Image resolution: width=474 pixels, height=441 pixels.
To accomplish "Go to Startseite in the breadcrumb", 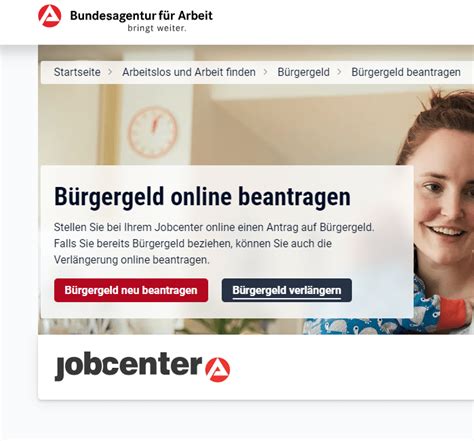I will (x=77, y=72).
